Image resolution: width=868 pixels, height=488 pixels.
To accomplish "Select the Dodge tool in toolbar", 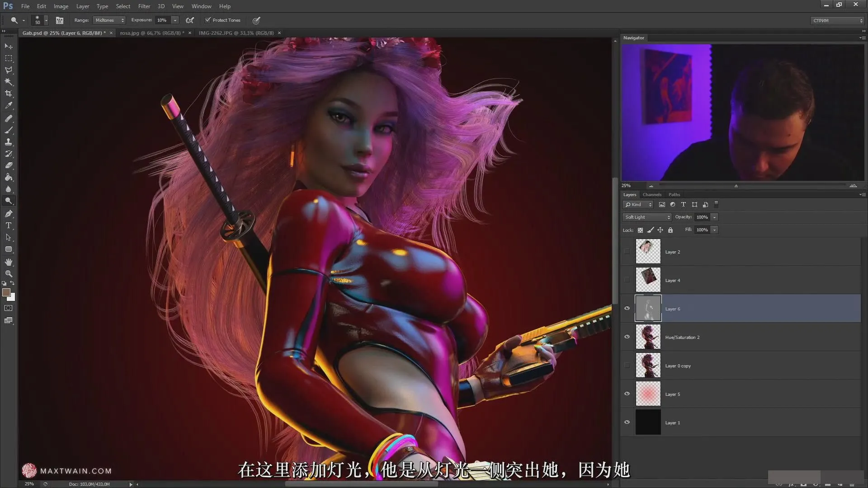I will tap(8, 201).
